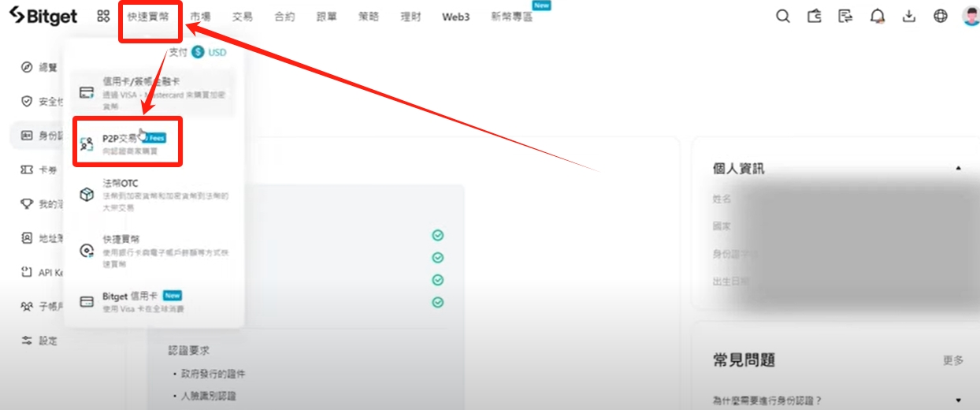Click the 卡券 label in sidebar
Viewport: 980px width, 410px height.
(x=48, y=170)
